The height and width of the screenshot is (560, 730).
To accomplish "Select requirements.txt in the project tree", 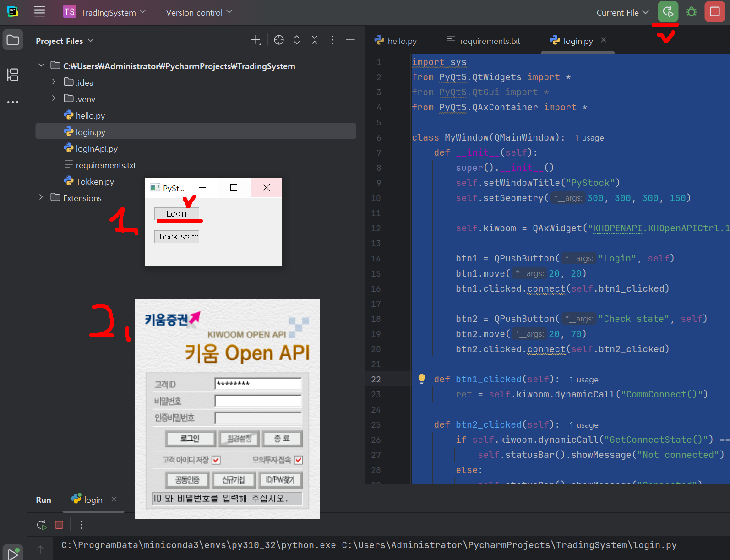I will [196, 165].
